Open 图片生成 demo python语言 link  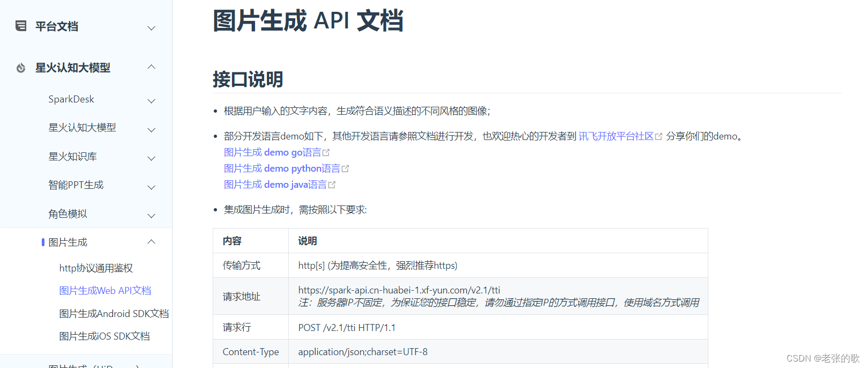[x=282, y=168]
